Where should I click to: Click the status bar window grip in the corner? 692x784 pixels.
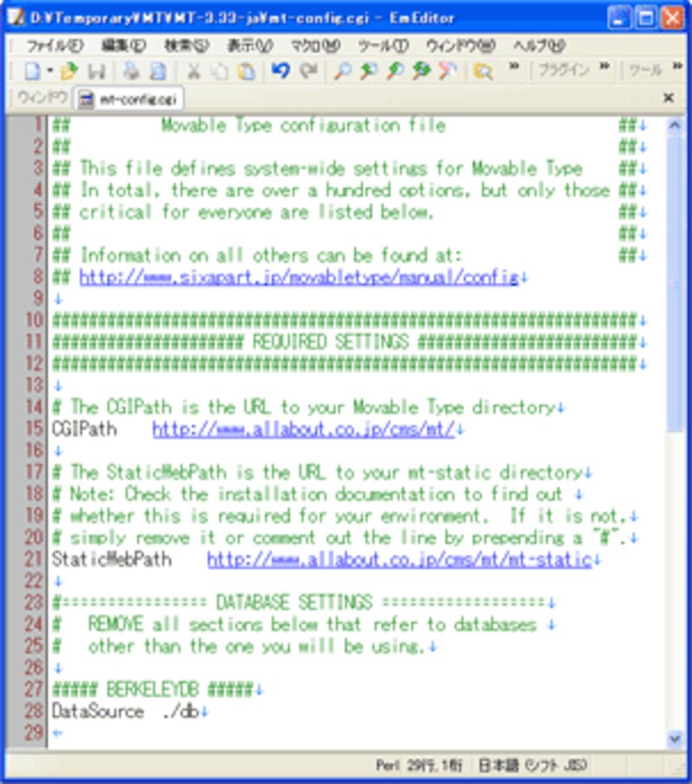(677, 768)
